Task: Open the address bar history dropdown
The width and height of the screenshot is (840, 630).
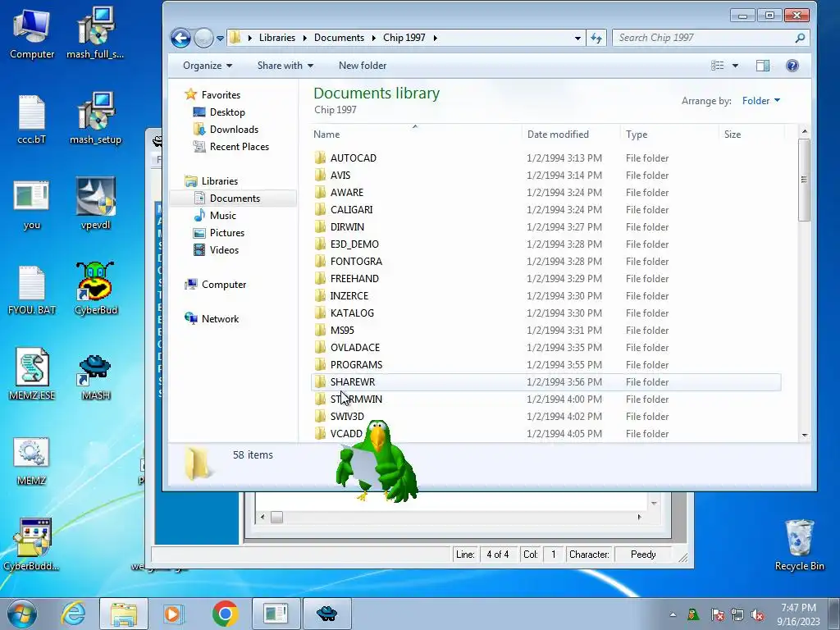Action: coord(577,38)
